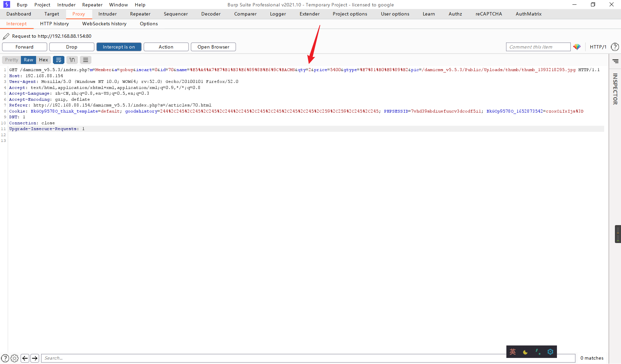The width and height of the screenshot is (621, 364).
Task: Open the Project menu
Action: point(42,5)
